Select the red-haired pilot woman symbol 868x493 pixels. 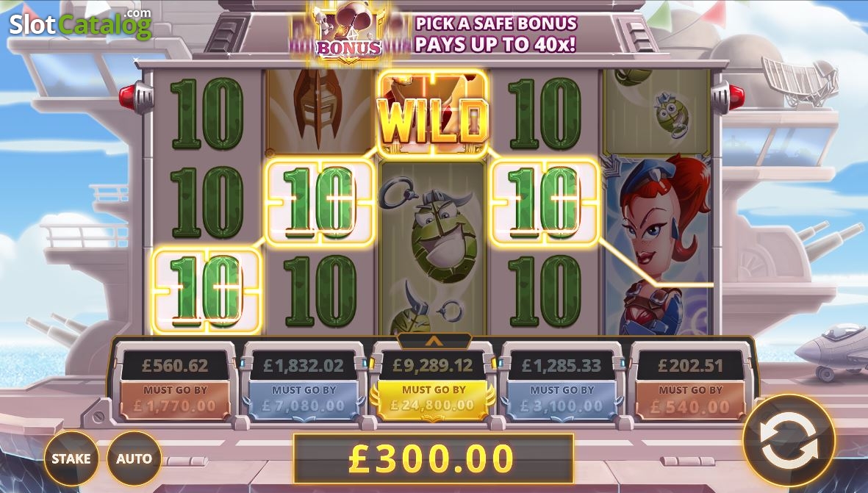click(x=656, y=245)
